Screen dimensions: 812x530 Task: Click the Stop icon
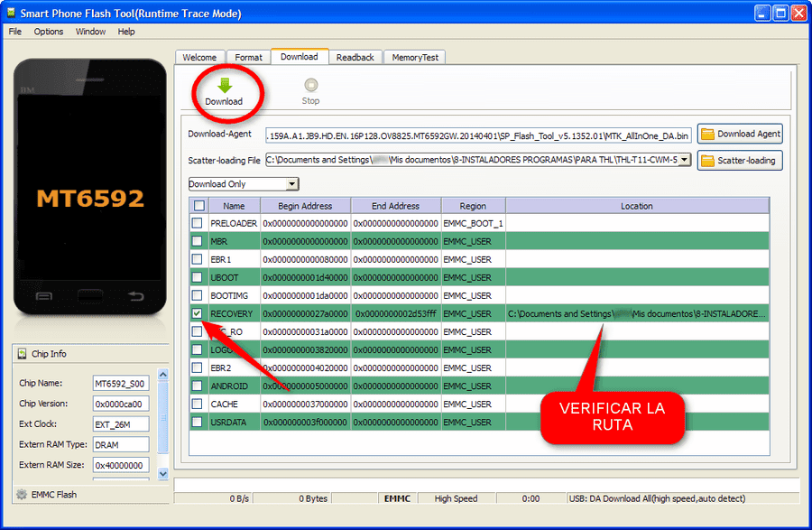pyautogui.click(x=310, y=85)
